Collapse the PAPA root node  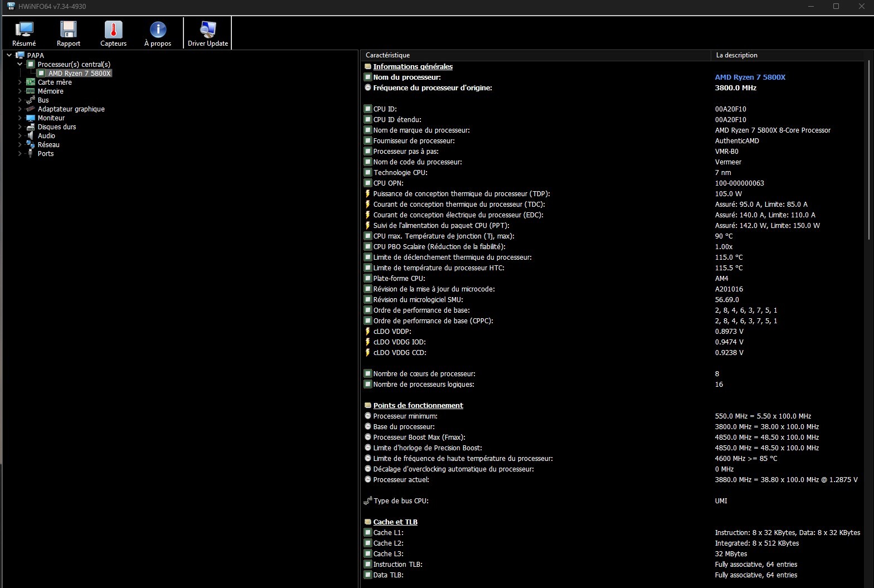(9, 55)
